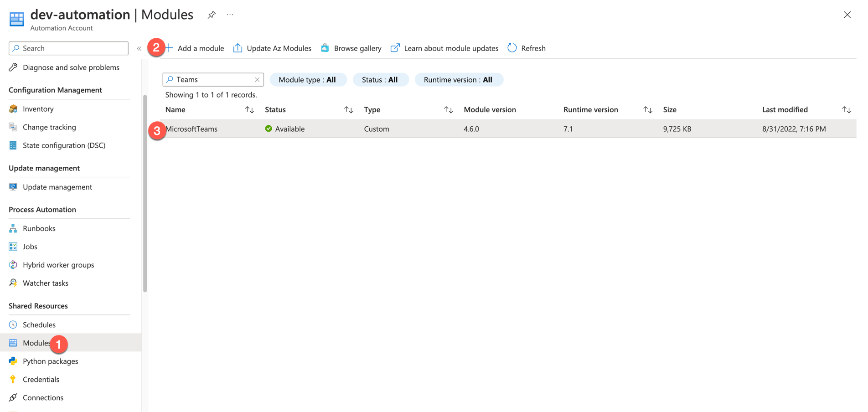Screen dimensions: 868x412
Task: Open the Status filter
Action: click(381, 80)
